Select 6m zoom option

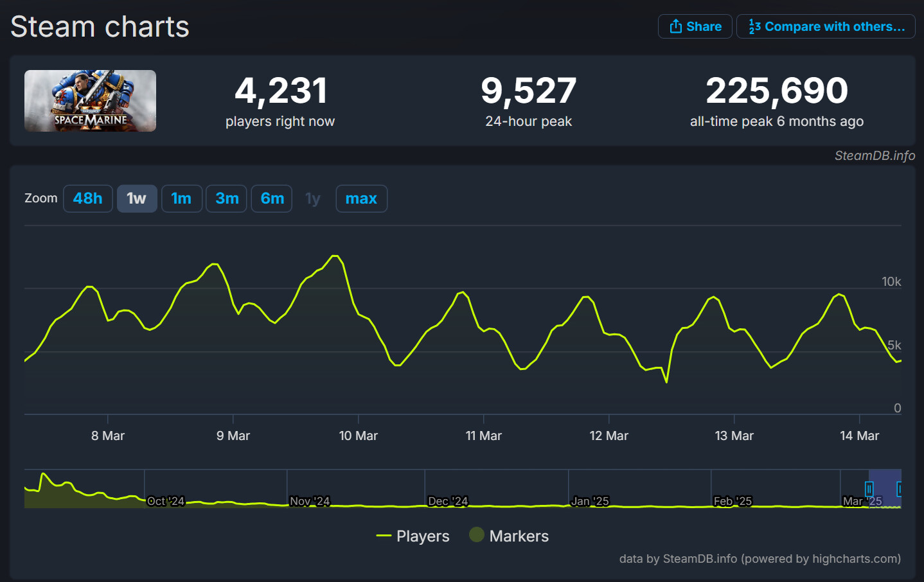(x=272, y=198)
